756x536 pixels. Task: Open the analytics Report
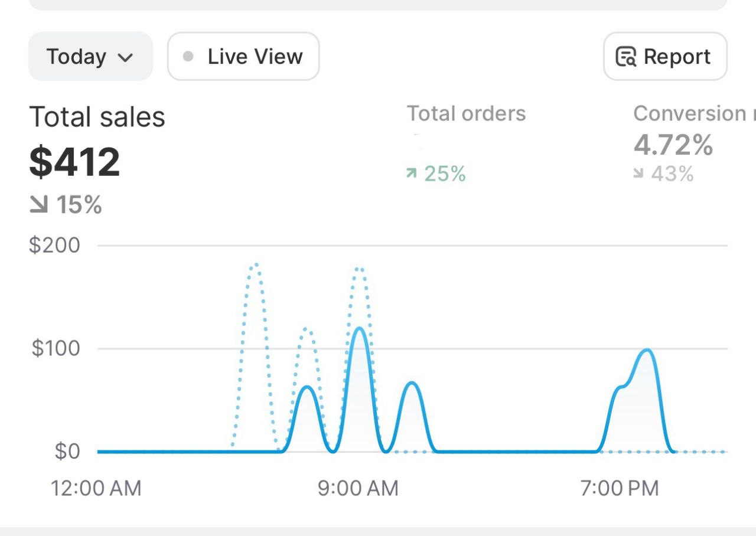point(664,57)
